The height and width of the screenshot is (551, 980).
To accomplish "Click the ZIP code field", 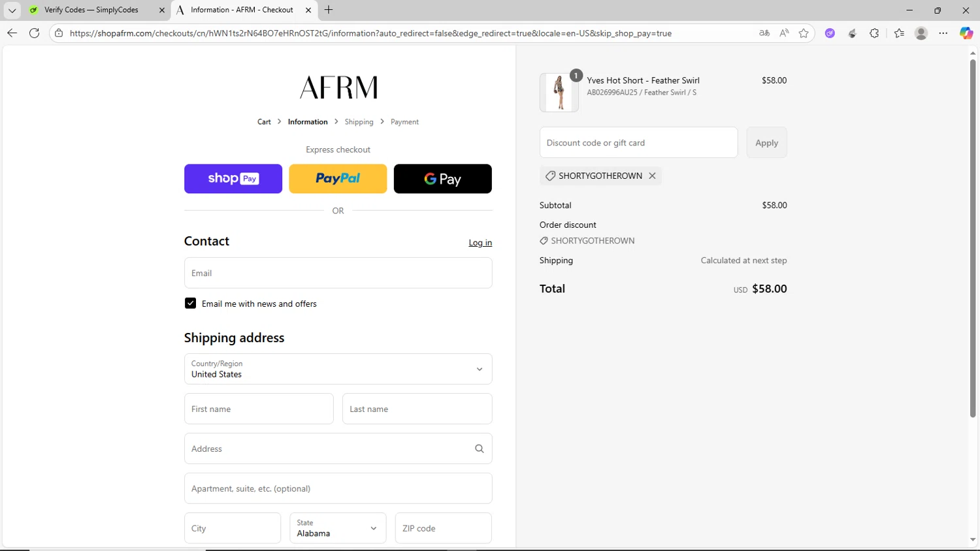I will click(x=443, y=528).
